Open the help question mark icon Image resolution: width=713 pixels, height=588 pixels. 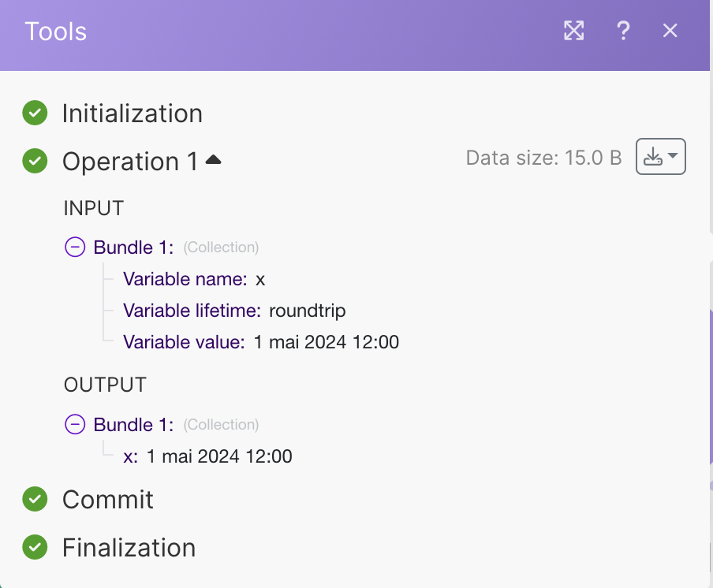623,31
